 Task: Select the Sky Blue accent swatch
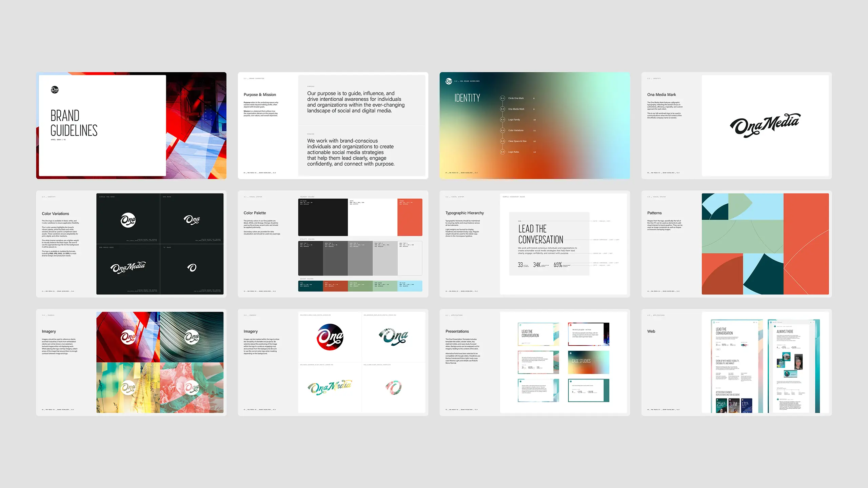(x=410, y=286)
